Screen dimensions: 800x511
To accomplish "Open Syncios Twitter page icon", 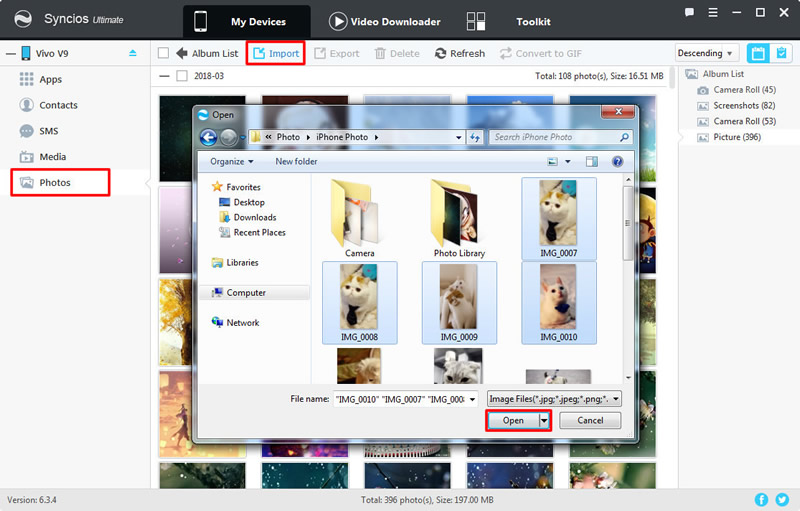I will 782,500.
